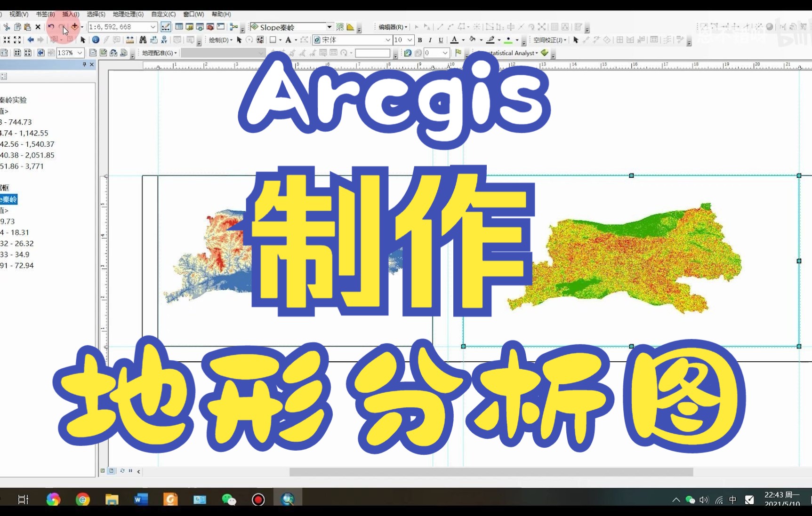Click the Undo arrow icon
Viewport: 812px width, 516px height.
click(x=52, y=27)
